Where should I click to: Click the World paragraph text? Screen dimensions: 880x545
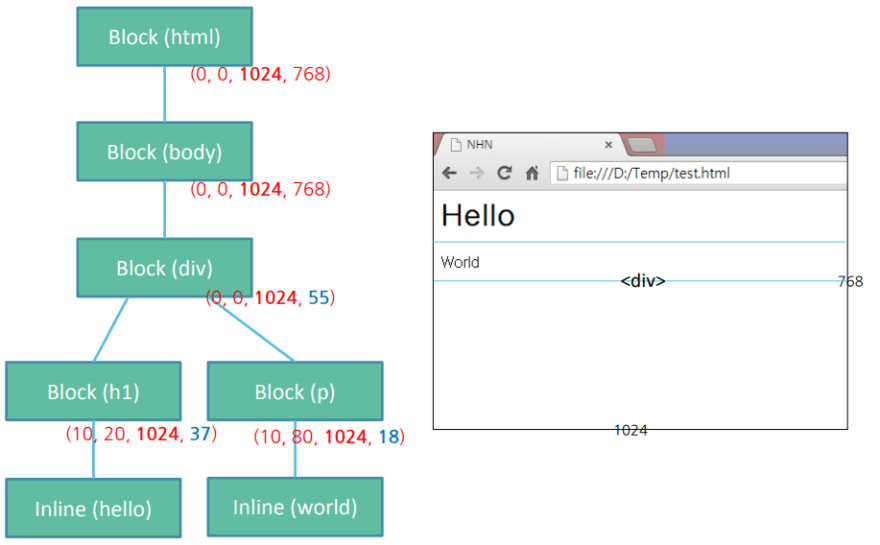460,263
